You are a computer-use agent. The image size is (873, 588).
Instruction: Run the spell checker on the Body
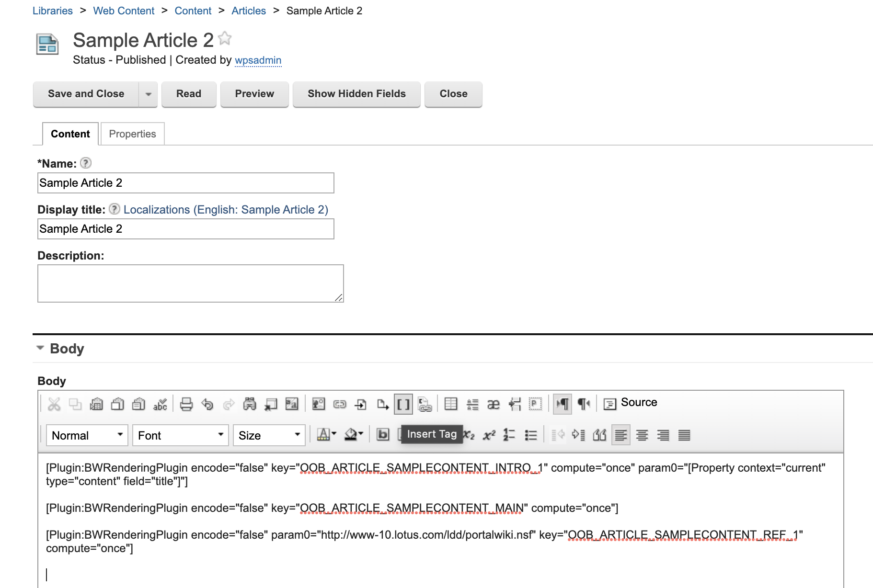[x=160, y=404]
